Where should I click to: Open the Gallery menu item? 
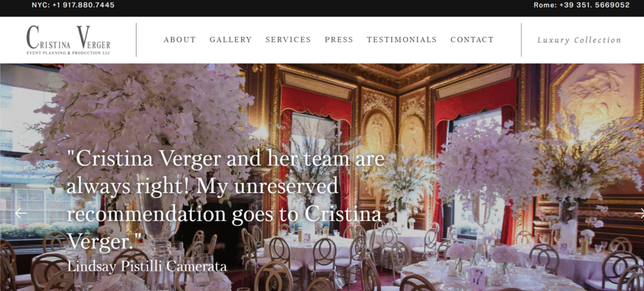coord(231,40)
